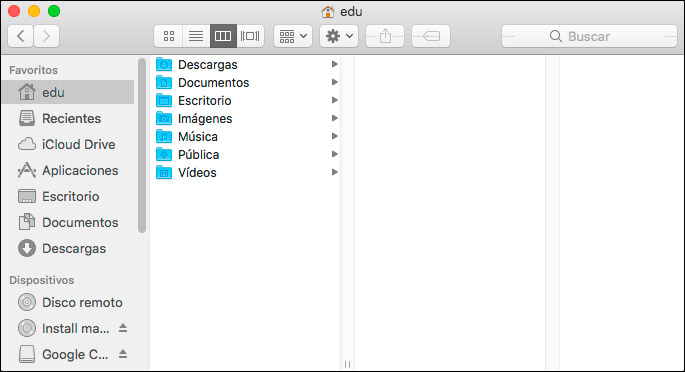Eject the Install ma... volume
Screen dimensions: 685x372
tap(123, 328)
